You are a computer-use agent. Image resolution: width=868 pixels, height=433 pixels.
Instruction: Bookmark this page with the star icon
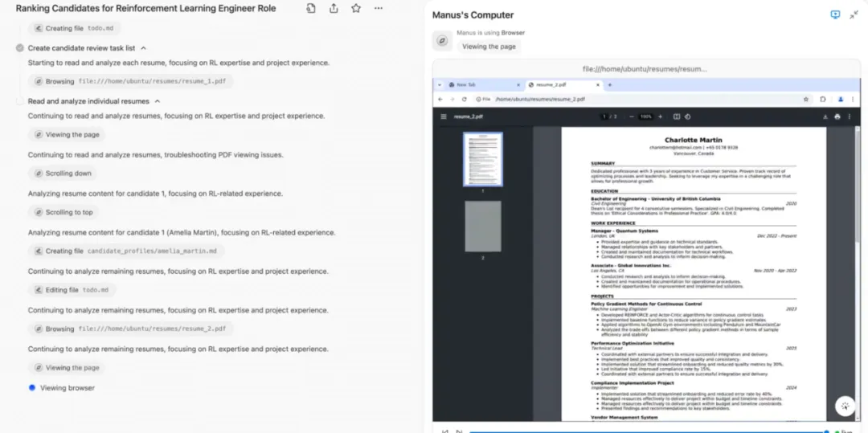[806, 100]
